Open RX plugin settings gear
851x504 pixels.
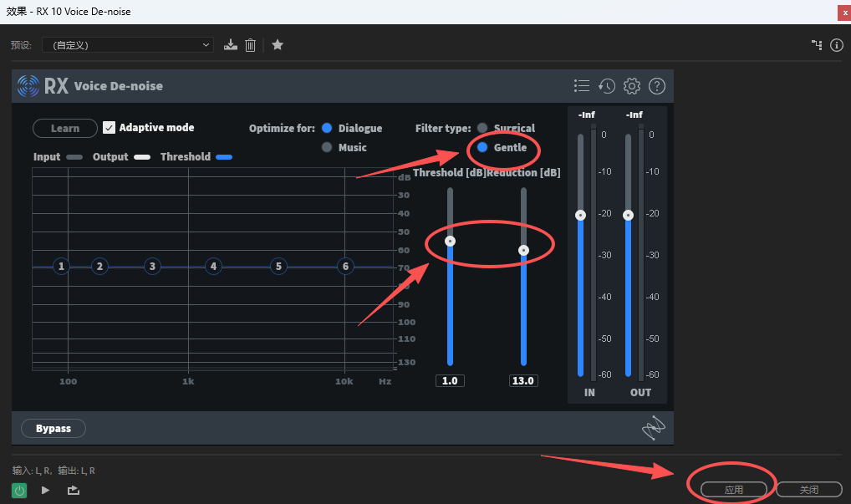tap(632, 86)
